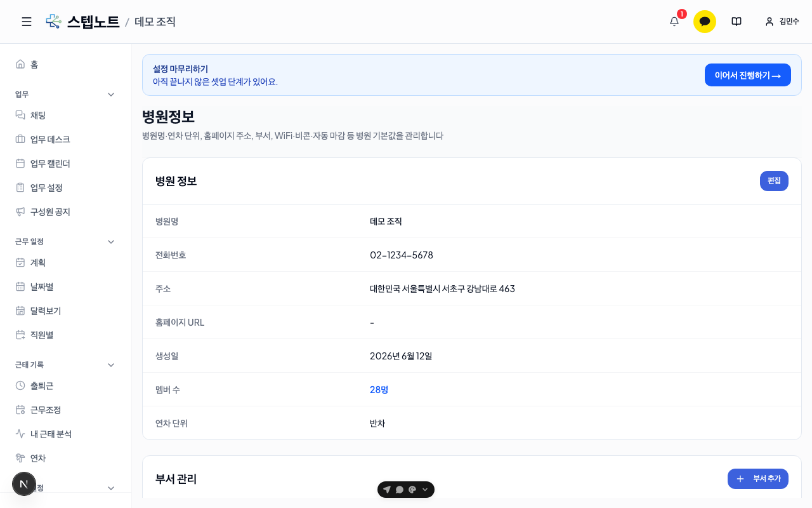Screen dimensions: 812x508
Task: Click the calendar grid icon for 날짜별
Action: click(x=20, y=286)
